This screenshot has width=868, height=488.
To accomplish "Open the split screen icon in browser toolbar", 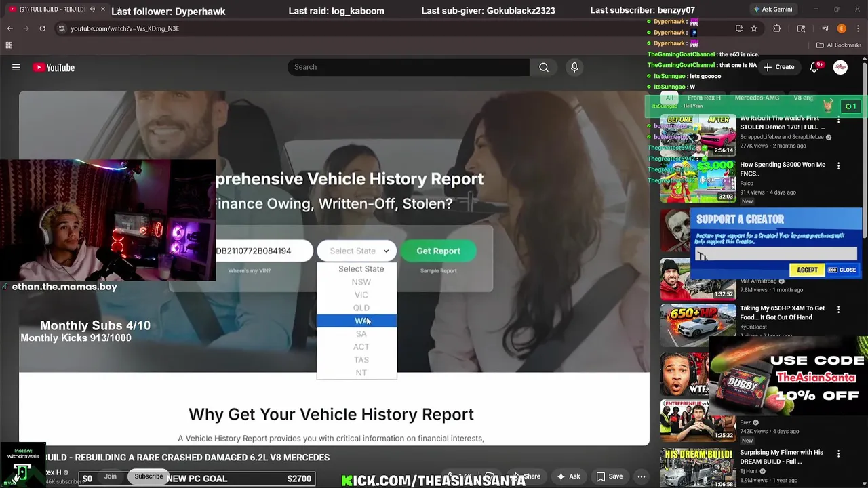I will pyautogui.click(x=801, y=28).
